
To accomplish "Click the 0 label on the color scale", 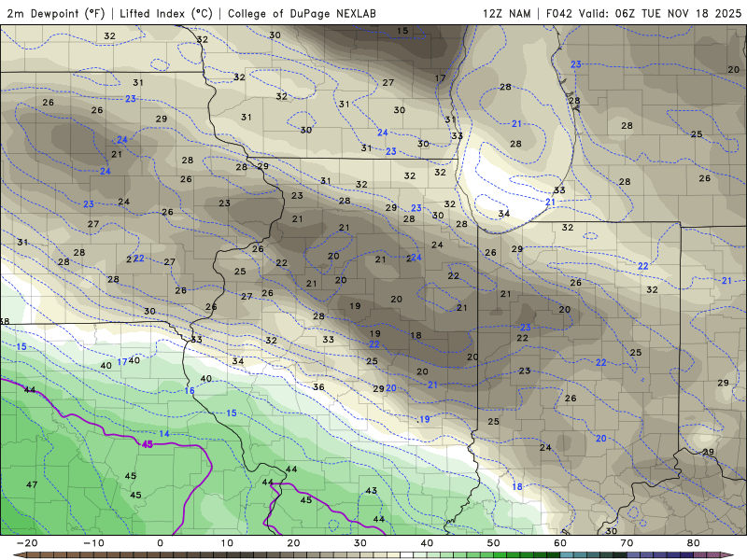I will [160, 543].
